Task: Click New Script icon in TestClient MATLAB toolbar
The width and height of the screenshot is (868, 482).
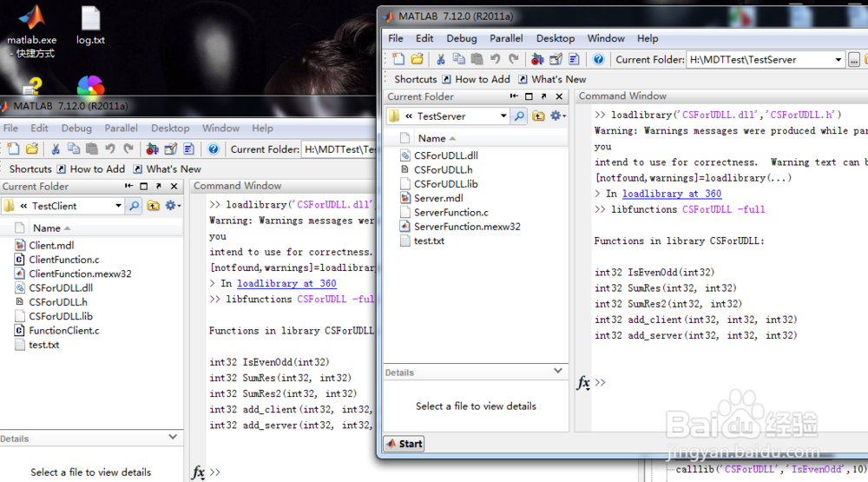Action: (x=13, y=149)
